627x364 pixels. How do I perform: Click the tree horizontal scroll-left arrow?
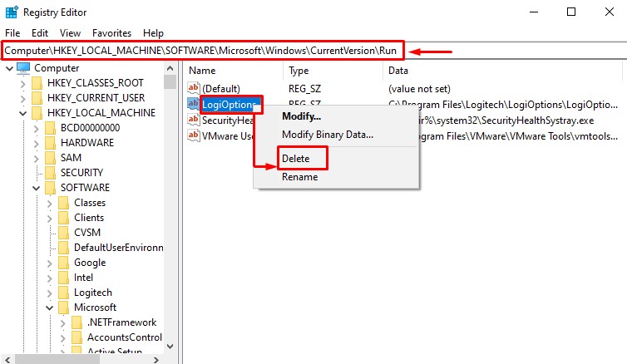point(7,360)
